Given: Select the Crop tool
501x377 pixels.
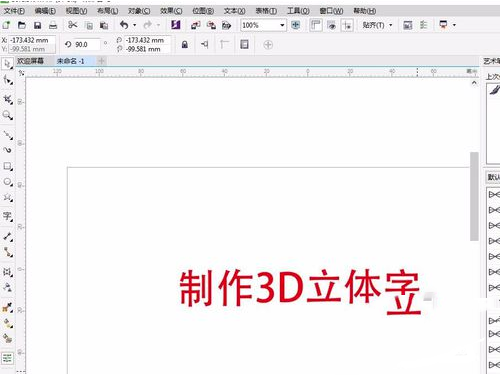Looking at the screenshot, I should pyautogui.click(x=8, y=99).
